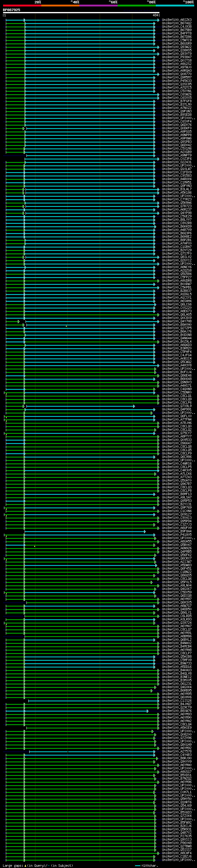
Task: Click the UniRef100_P86048 label
Action: pyautogui.click(x=177, y=843)
